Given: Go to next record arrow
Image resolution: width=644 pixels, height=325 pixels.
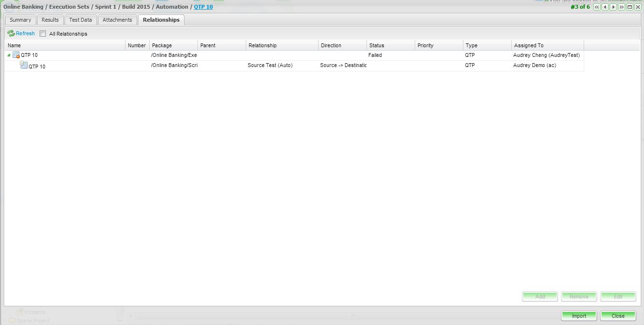Looking at the screenshot, I should pyautogui.click(x=614, y=7).
